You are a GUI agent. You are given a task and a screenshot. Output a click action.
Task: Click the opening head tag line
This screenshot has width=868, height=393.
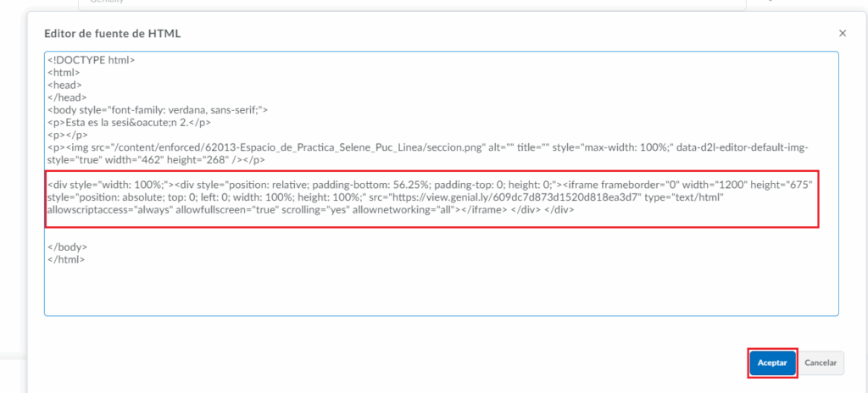(x=64, y=86)
